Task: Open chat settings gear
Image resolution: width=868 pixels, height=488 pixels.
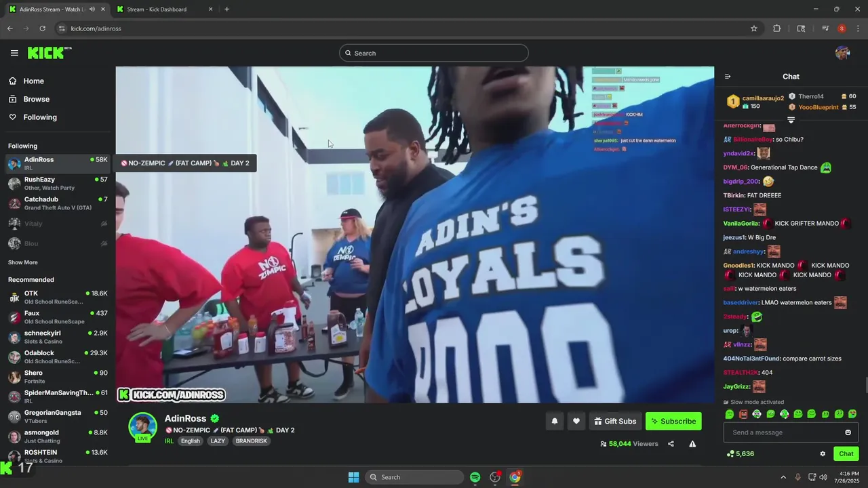Action: (x=823, y=454)
